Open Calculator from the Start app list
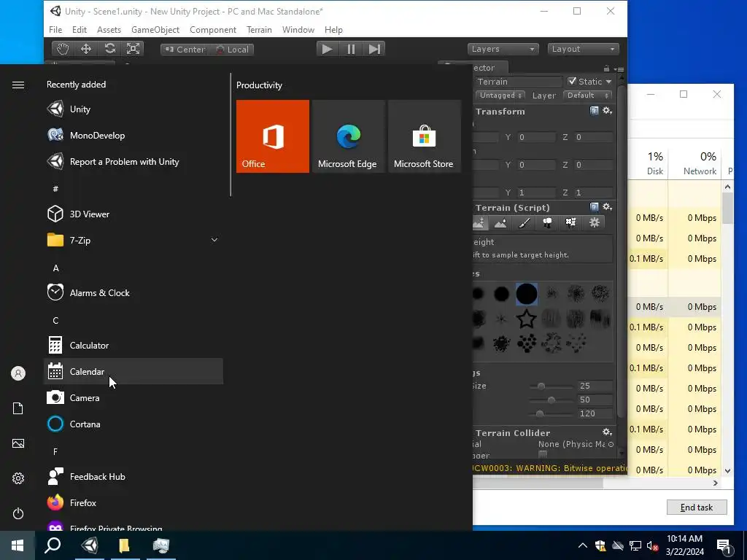 [133, 345]
